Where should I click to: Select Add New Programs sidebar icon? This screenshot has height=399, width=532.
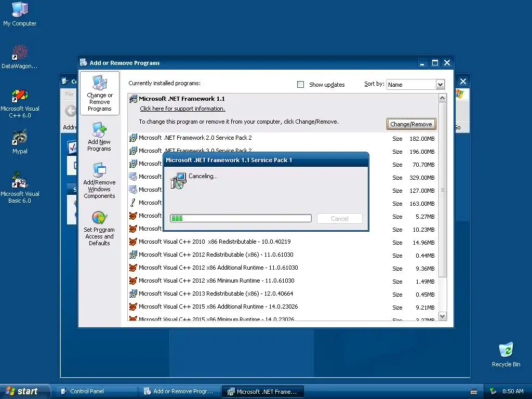click(99, 137)
